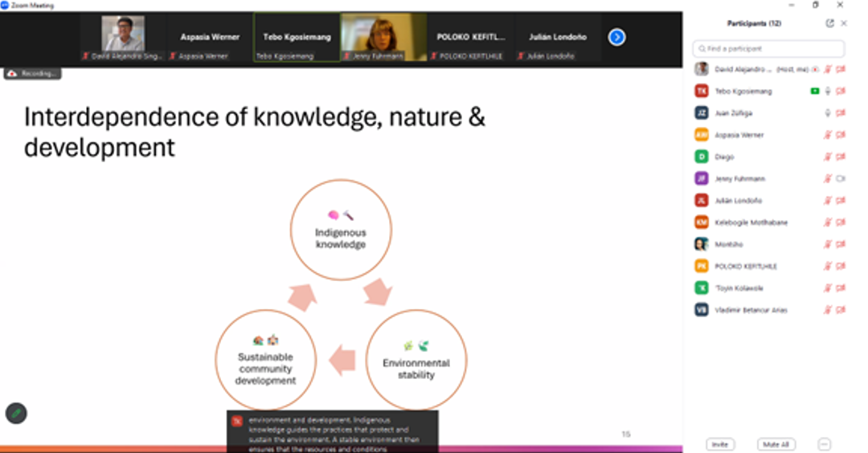Viewport: 868px width, 453px height.
Task: Click Aspasia Werner's orange AW avatar
Action: (x=702, y=134)
